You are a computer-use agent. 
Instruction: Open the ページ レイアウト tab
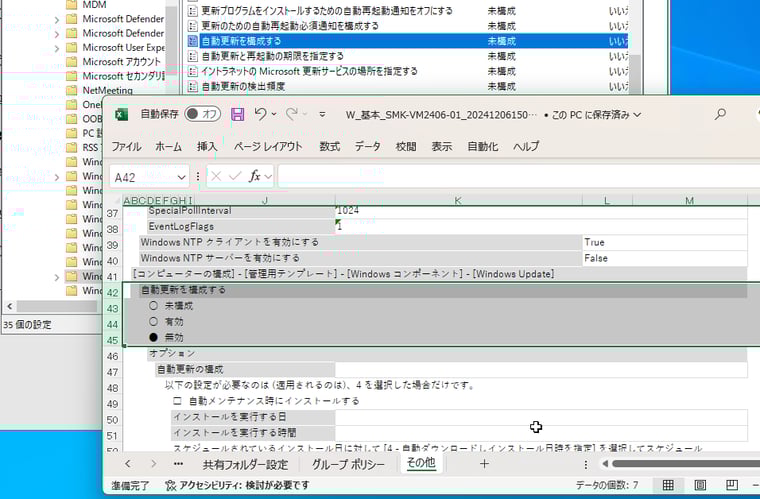268,146
